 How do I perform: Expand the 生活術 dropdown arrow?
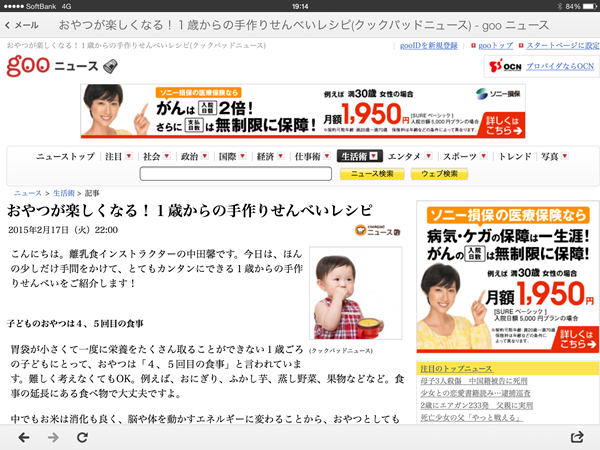374,156
